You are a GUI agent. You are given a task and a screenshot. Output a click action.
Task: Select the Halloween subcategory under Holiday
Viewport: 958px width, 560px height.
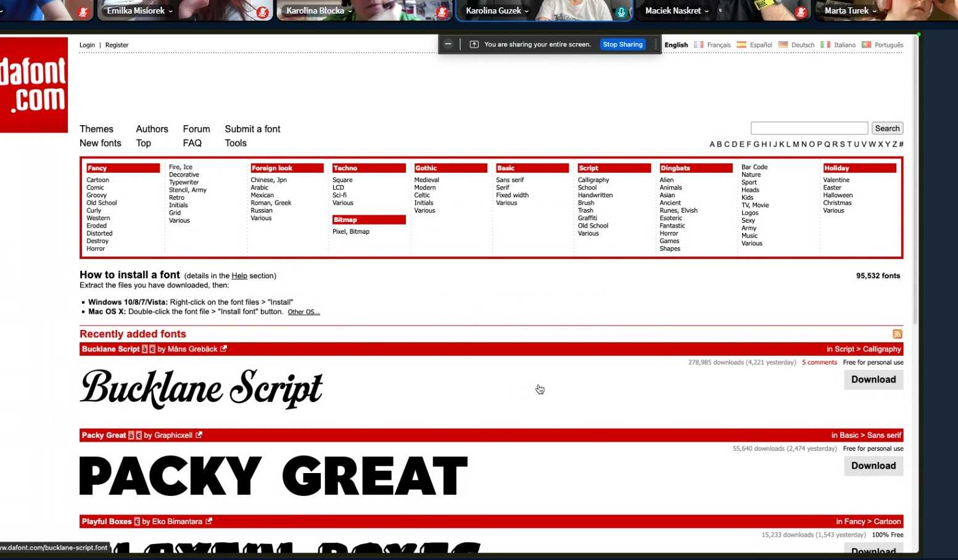coord(838,196)
